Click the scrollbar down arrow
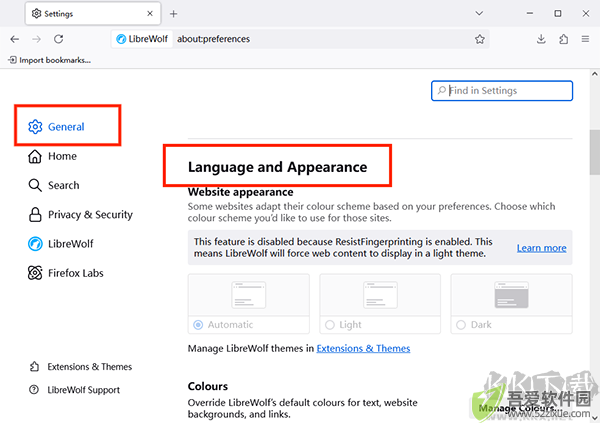 594,417
